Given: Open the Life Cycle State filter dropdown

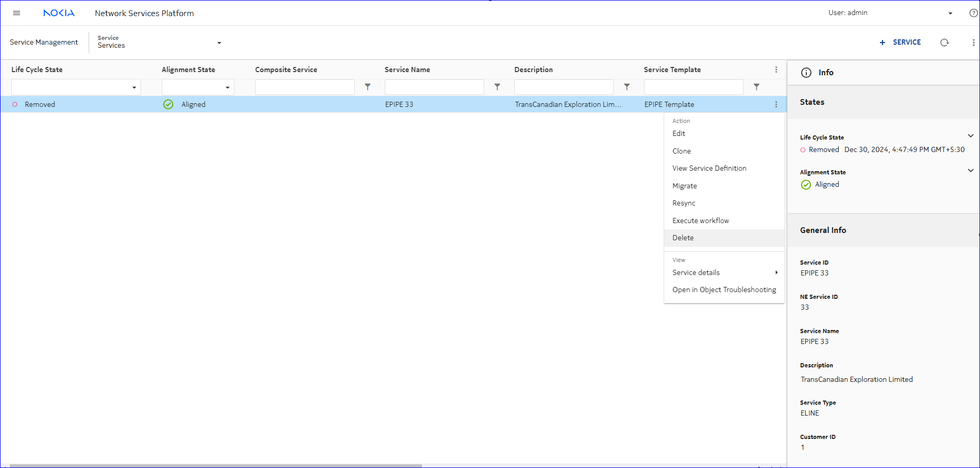Looking at the screenshot, I should 134,87.
